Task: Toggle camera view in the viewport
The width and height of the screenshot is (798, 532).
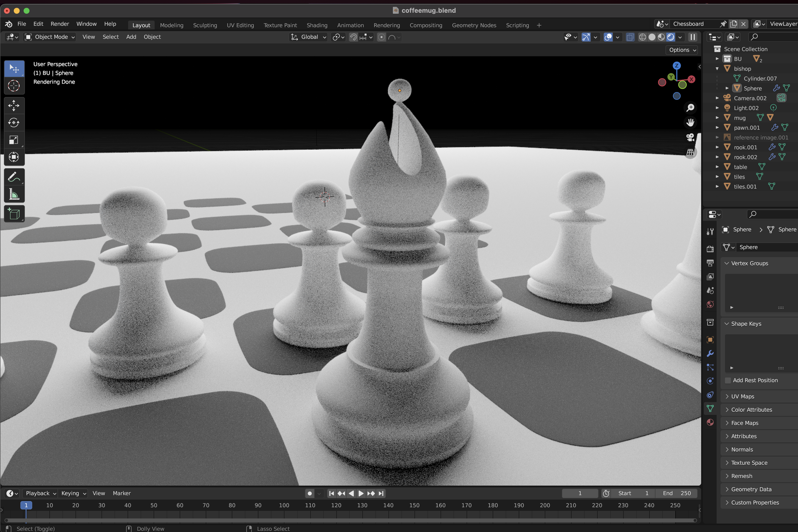Action: click(x=690, y=137)
